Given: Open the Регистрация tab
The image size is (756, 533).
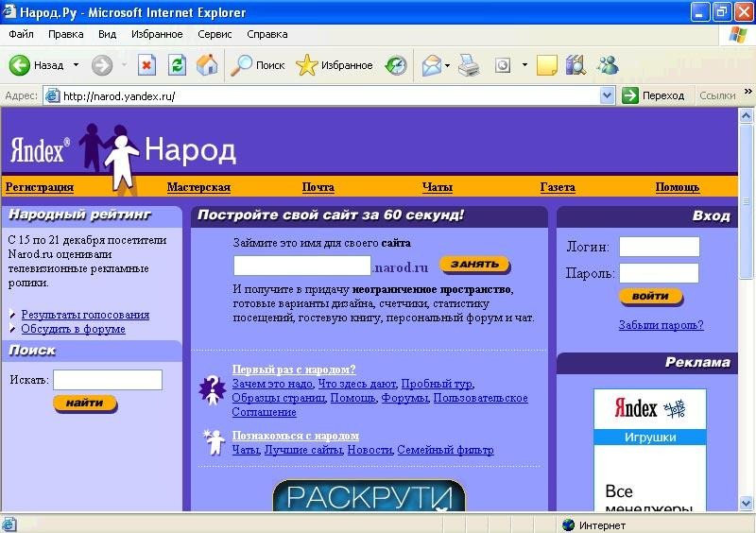Looking at the screenshot, I should coord(40,187).
